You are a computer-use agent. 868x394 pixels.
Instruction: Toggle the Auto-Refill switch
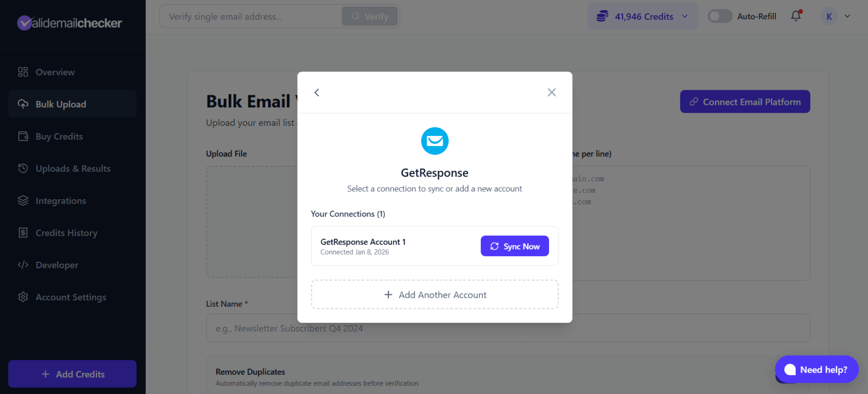coord(719,16)
